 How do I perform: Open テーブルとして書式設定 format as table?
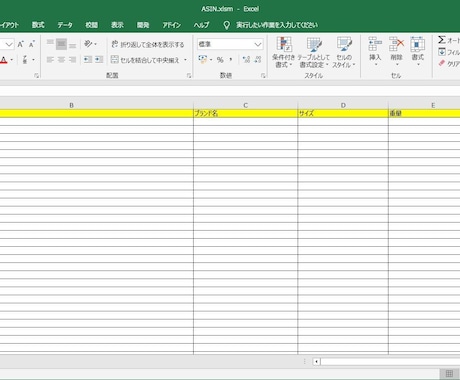coord(314,52)
